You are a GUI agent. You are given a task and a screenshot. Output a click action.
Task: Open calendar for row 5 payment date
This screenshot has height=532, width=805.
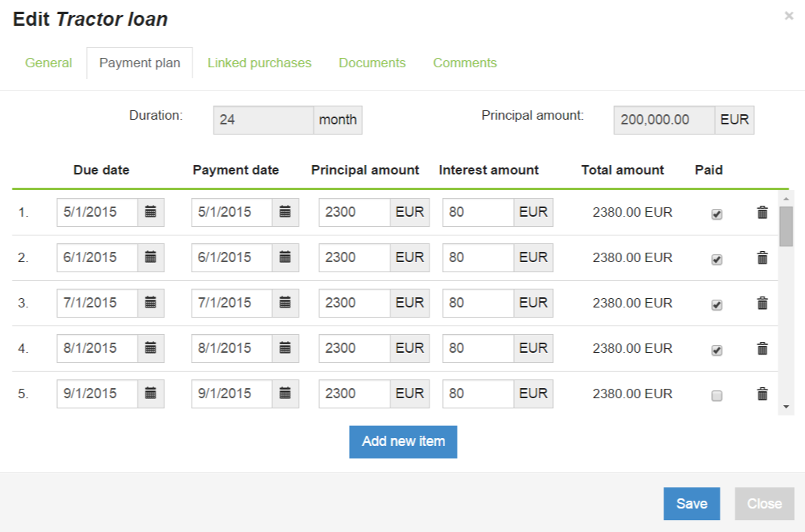286,394
